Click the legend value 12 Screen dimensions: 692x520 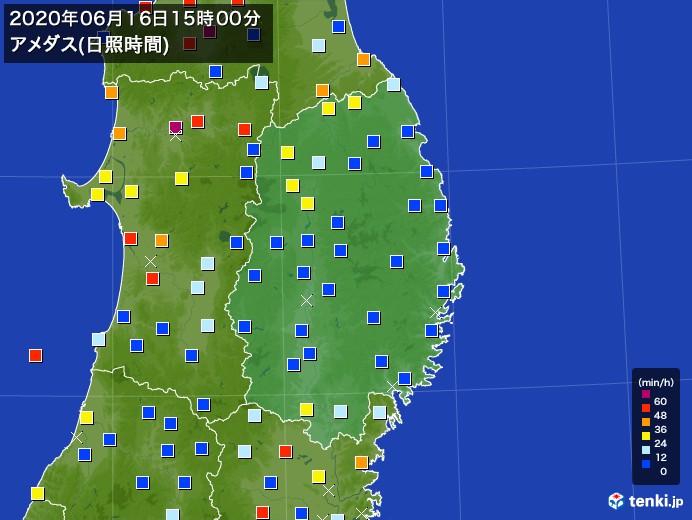[660, 458]
